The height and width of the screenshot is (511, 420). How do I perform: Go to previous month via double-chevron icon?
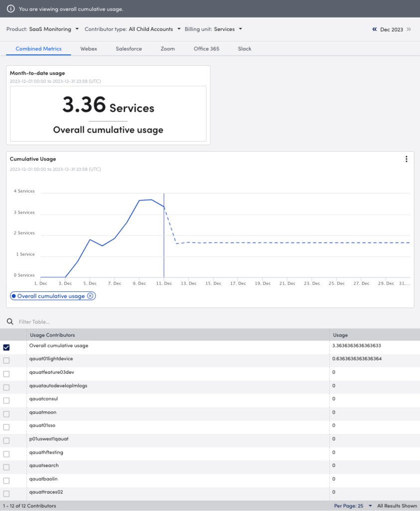375,29
